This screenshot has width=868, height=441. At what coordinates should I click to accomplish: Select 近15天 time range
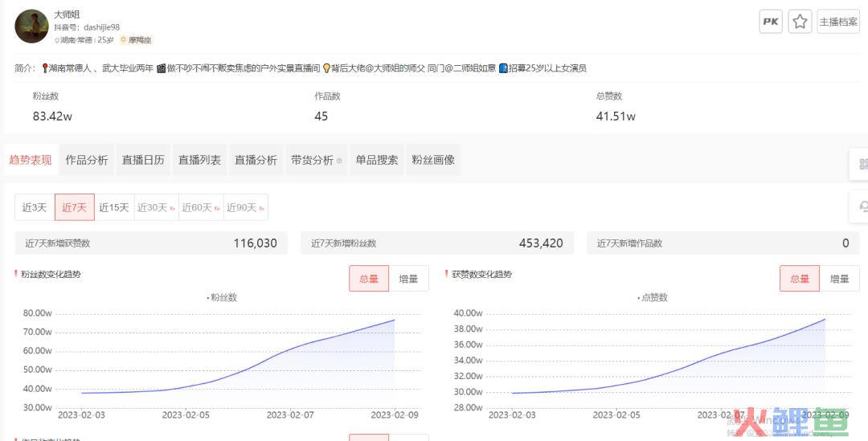coord(114,207)
